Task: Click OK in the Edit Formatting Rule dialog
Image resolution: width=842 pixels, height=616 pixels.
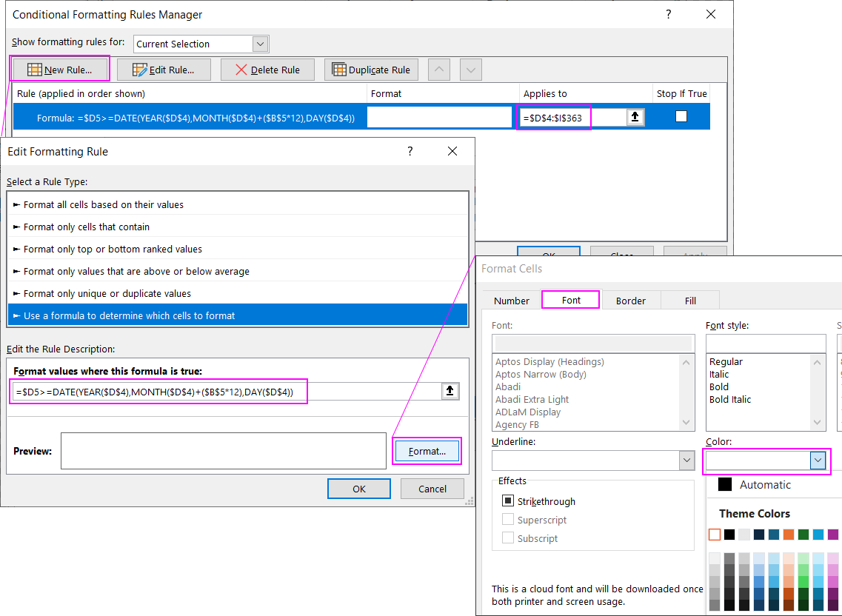Action: point(358,488)
